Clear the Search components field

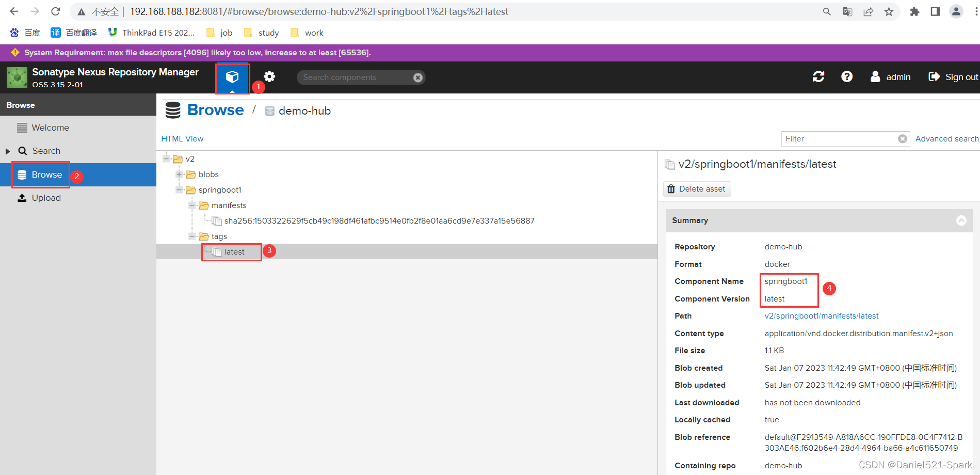coord(418,77)
